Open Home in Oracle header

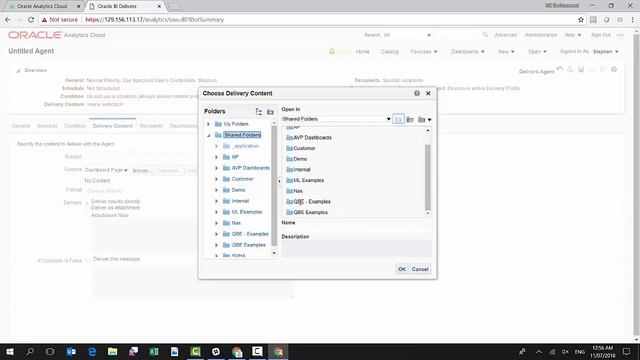pos(362,52)
